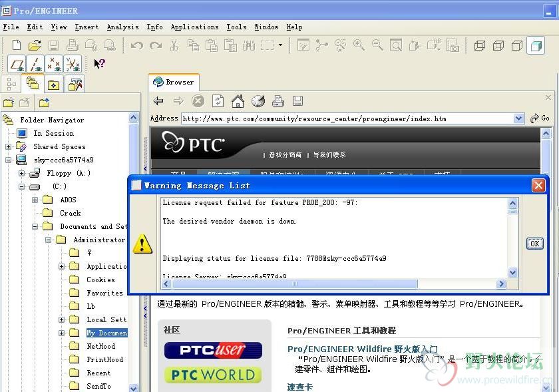Image resolution: width=559 pixels, height=392 pixels.
Task: Open the PTC WORLD banner link
Action: pos(213,375)
